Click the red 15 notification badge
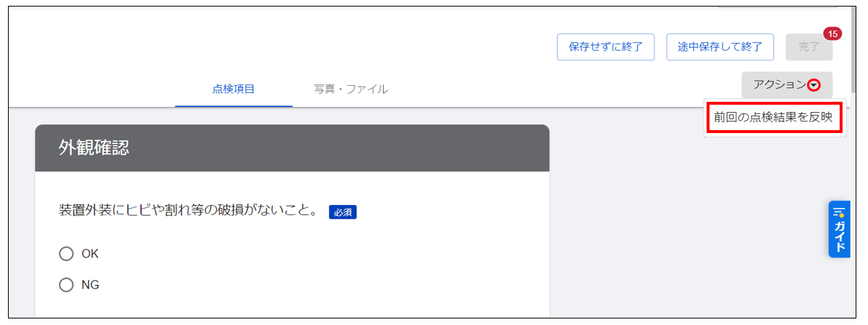This screenshot has width=868, height=325. click(x=832, y=33)
